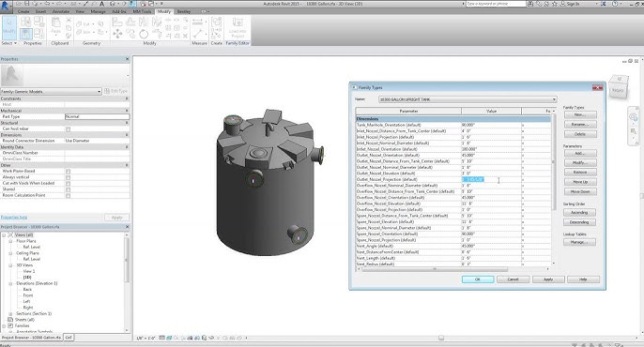
Task: Click Manage... under Lookup Tables
Action: tap(580, 242)
